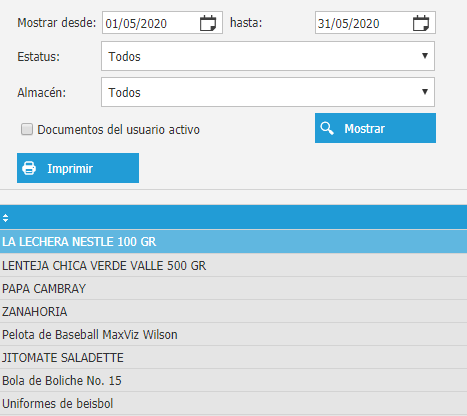Select the JITOMATE SALADETTE row
The image size is (467, 416).
233,357
